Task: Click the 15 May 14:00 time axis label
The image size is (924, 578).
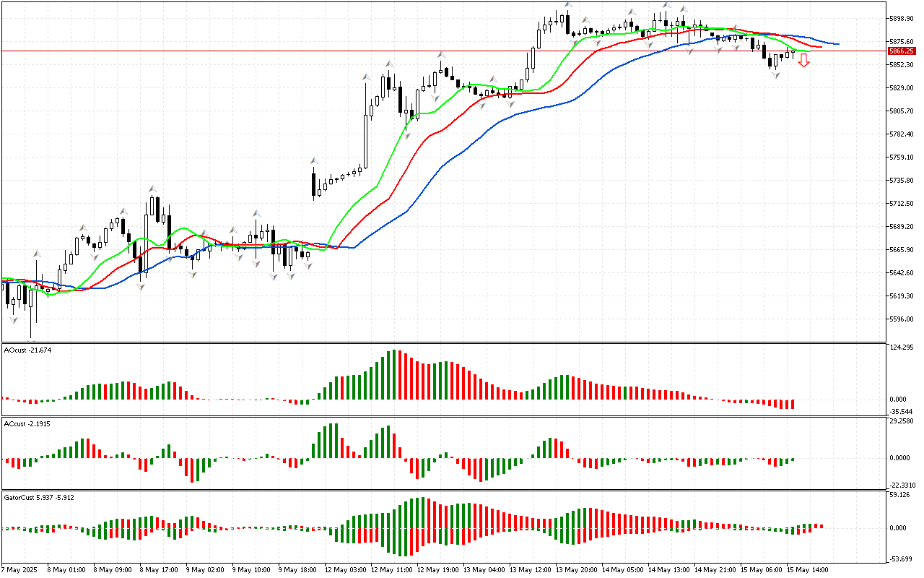Action: (x=808, y=569)
